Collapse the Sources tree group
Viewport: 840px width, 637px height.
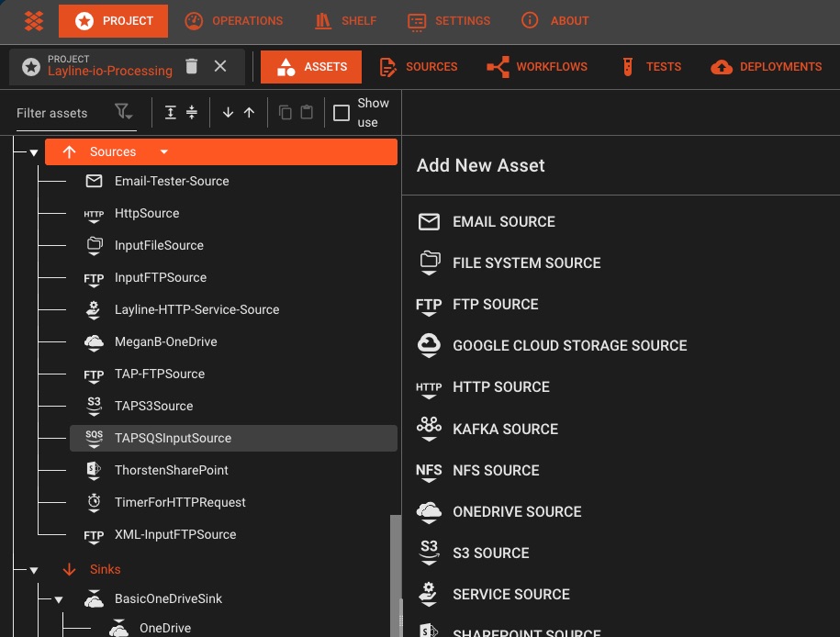34,152
